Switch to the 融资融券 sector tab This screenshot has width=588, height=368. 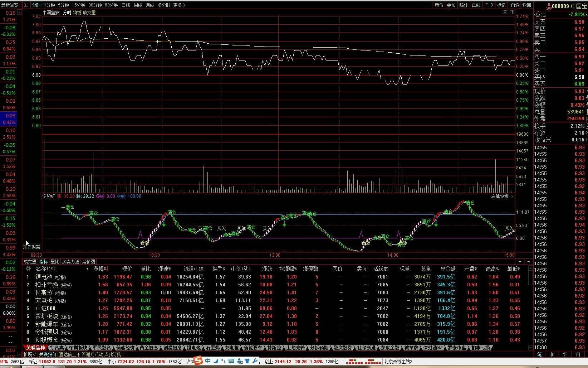(x=343, y=348)
